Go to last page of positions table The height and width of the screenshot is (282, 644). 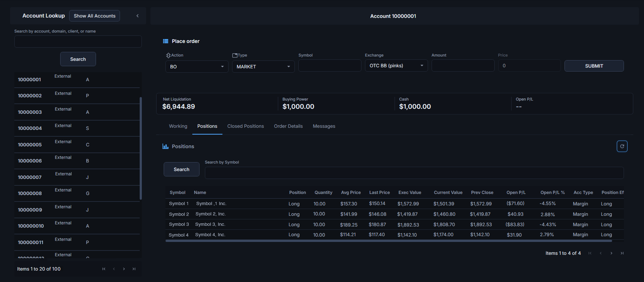click(622, 253)
